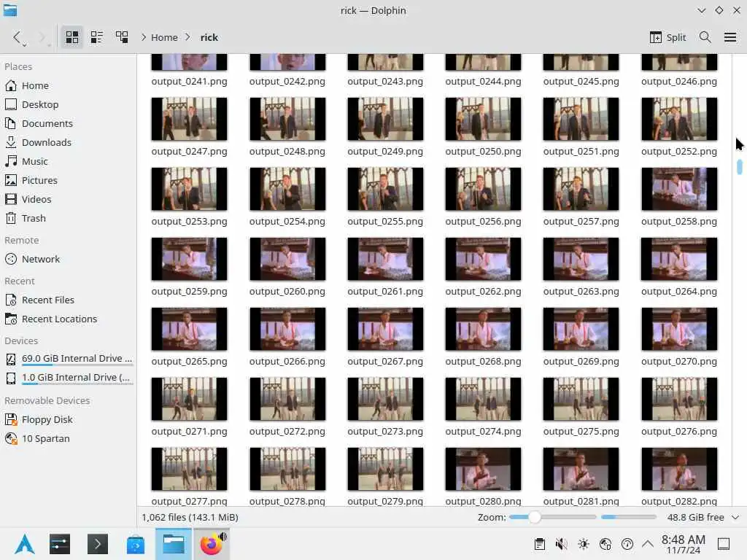Open the application launcher in taskbar
The width and height of the screenshot is (747, 560).
24,544
